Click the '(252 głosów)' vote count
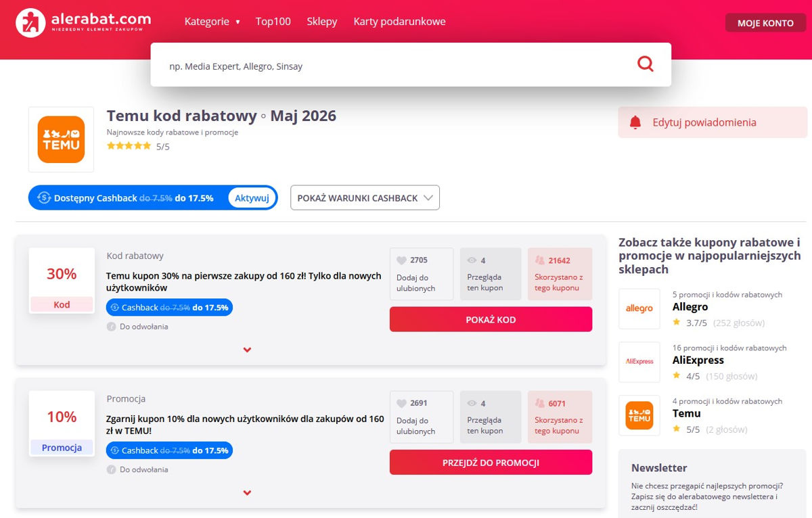This screenshot has height=518, width=812. pos(739,323)
